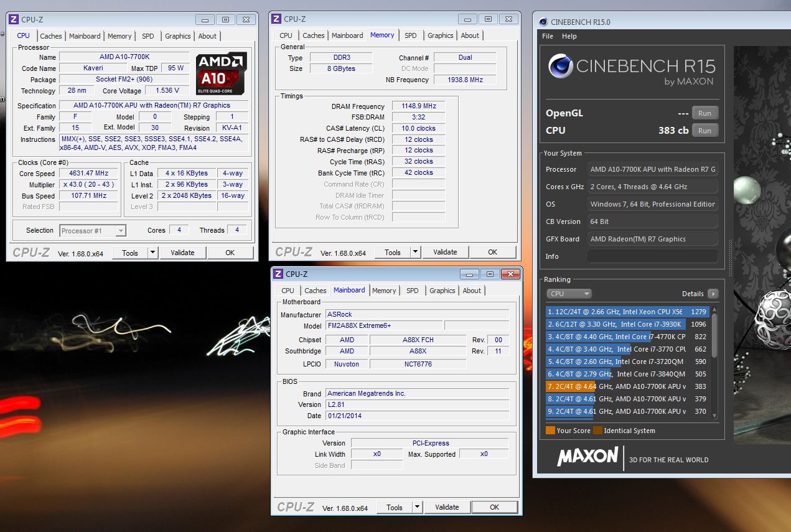Open the CPU ranking type dropdown in Cinebench
This screenshot has height=532, width=791.
[569, 294]
